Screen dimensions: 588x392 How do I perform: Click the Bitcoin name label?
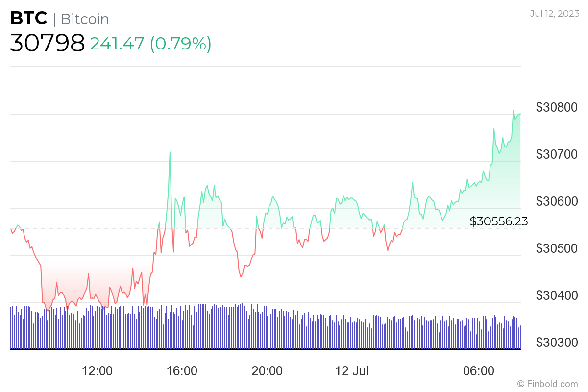(85, 19)
